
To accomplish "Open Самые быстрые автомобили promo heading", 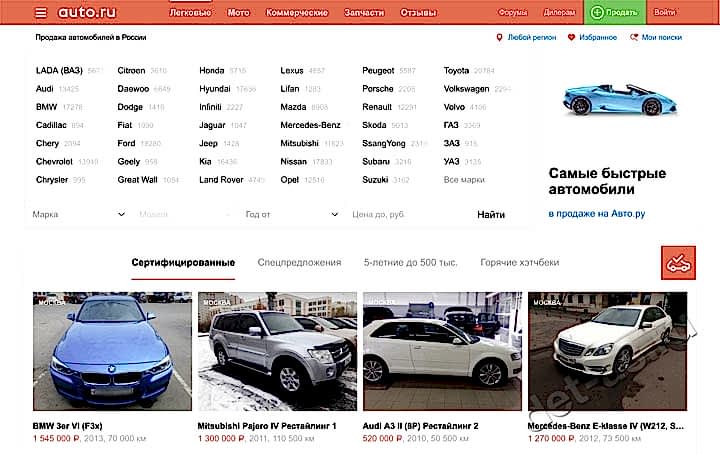I will tap(607, 181).
